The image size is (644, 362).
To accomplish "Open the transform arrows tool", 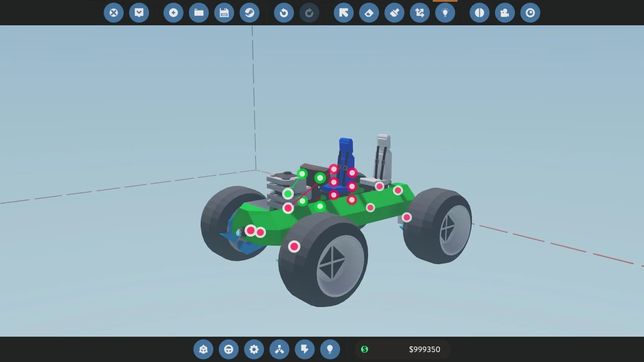I will (x=419, y=13).
